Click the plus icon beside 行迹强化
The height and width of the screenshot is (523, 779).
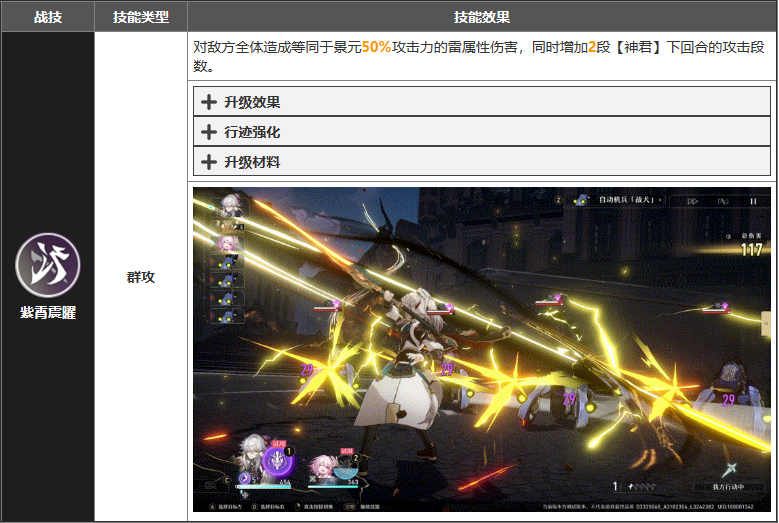209,132
